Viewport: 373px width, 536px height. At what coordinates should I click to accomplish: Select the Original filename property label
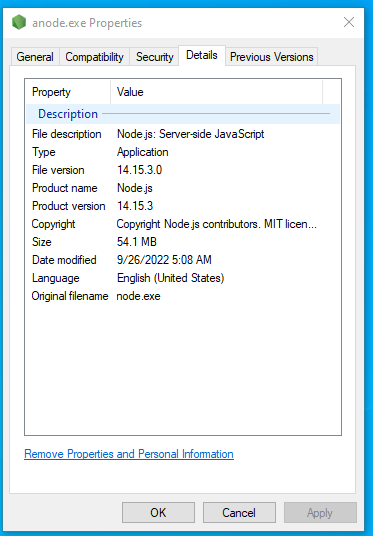(70, 296)
